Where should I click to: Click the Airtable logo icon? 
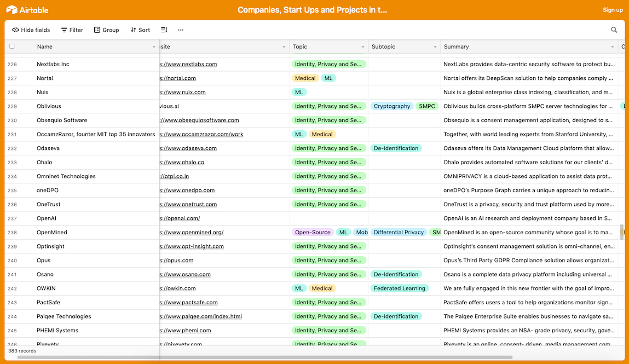(x=11, y=10)
